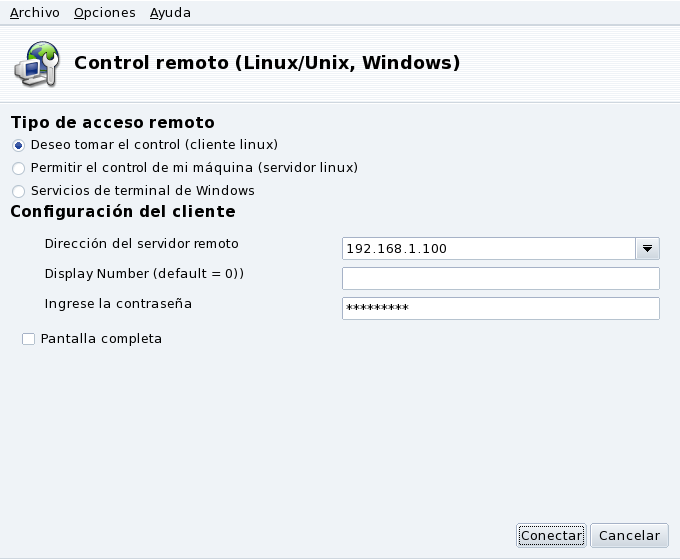Enable the Pantalla completa checkbox
This screenshot has width=680, height=560.
28,339
